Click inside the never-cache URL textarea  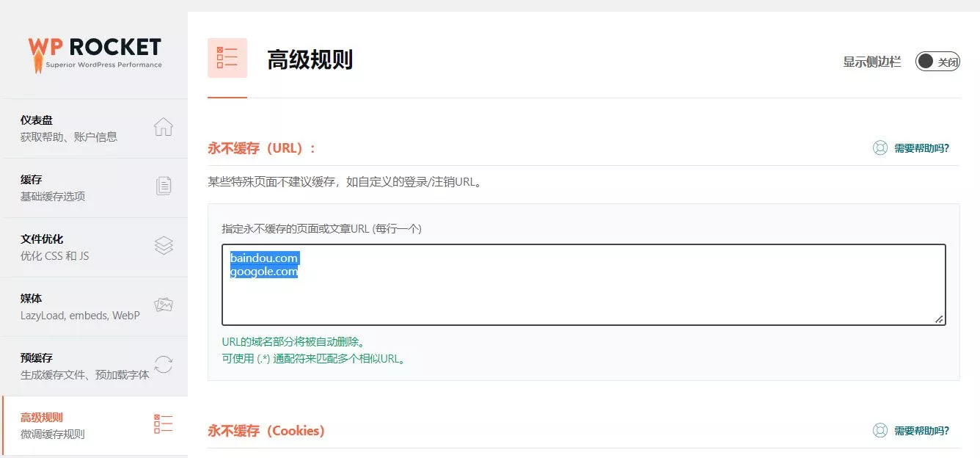[x=584, y=285]
